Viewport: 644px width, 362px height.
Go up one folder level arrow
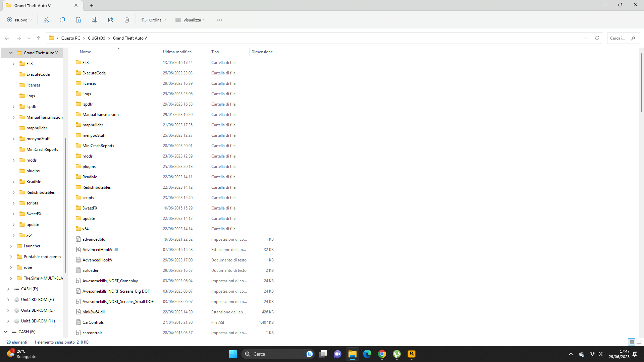pyautogui.click(x=39, y=38)
